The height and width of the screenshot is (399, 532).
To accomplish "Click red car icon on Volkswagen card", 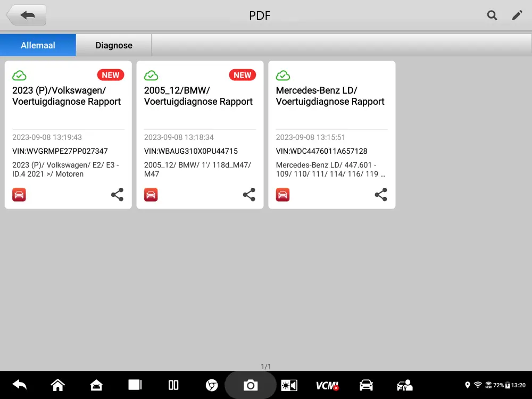I will click(19, 195).
